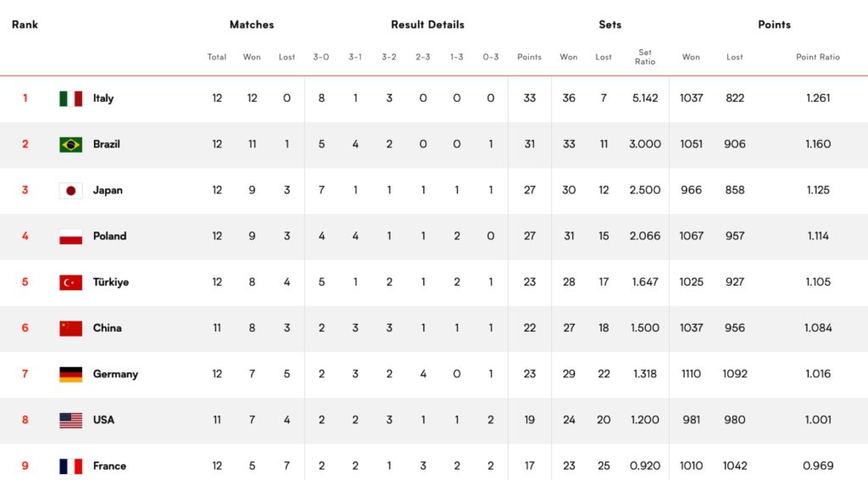Screen dimensions: 868x480
Task: Open the Italy team name link
Action: pos(103,98)
